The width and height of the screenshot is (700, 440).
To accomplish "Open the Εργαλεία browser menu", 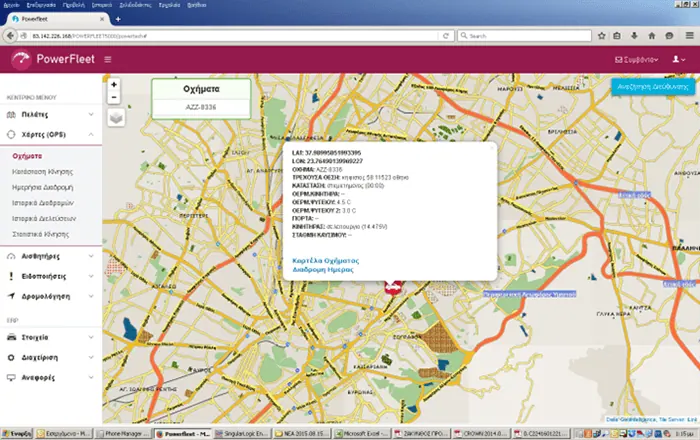I will tap(170, 5).
